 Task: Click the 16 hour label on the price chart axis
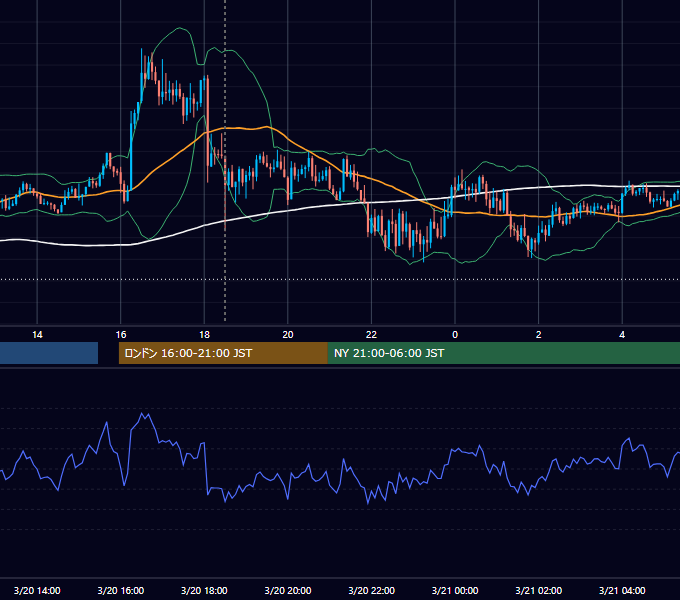[121, 335]
